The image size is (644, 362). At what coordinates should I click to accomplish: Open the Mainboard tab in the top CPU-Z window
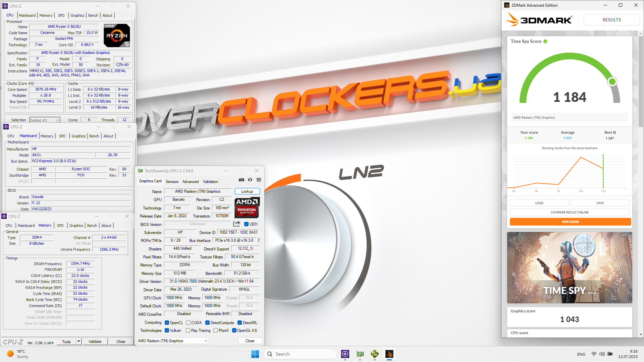[27, 15]
